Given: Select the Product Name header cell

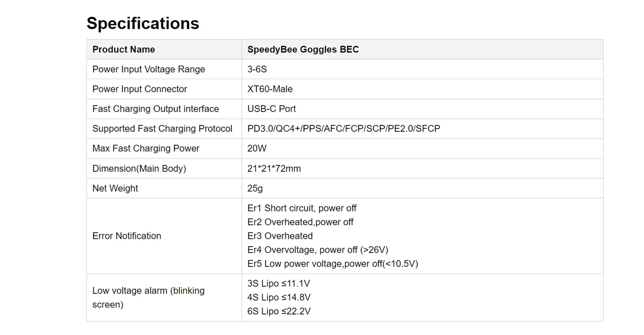Looking at the screenshot, I should point(164,49).
